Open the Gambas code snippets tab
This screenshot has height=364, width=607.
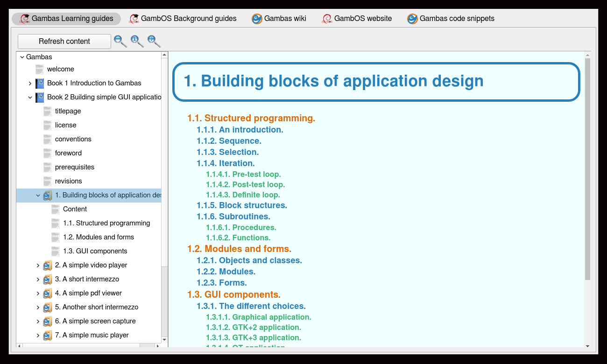pos(451,19)
